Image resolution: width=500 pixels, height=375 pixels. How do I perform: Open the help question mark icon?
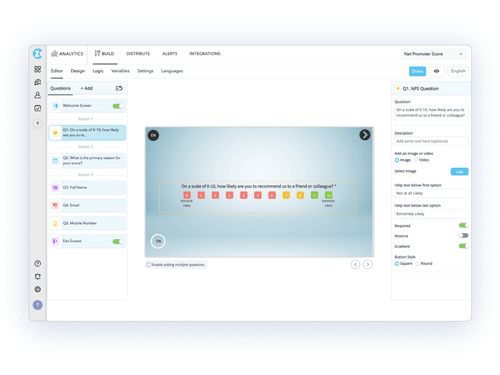click(38, 263)
